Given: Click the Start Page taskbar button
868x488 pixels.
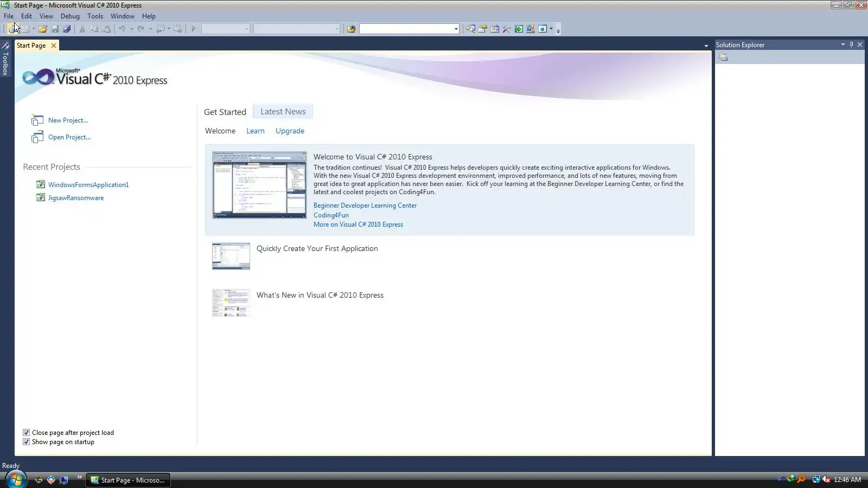Looking at the screenshot, I should pyautogui.click(x=128, y=480).
